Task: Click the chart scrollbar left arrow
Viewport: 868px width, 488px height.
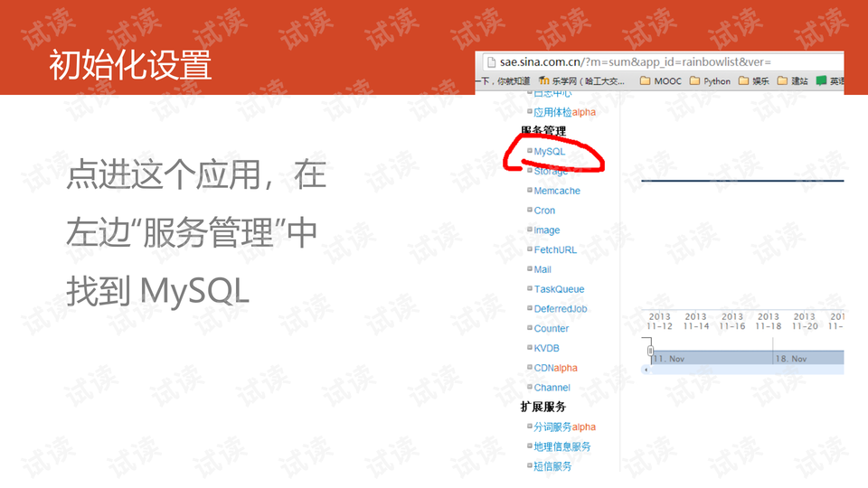Action: point(646,370)
